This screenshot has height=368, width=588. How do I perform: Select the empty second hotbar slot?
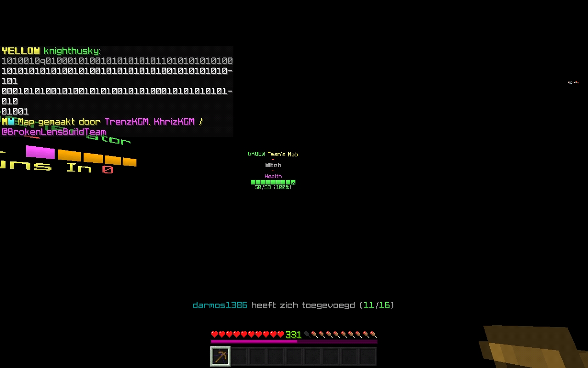[x=239, y=356]
